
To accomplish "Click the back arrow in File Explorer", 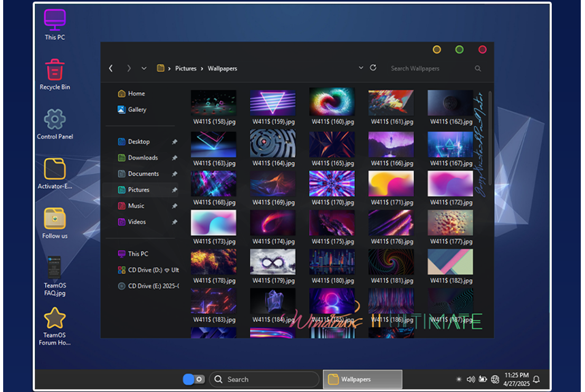I will coord(111,68).
